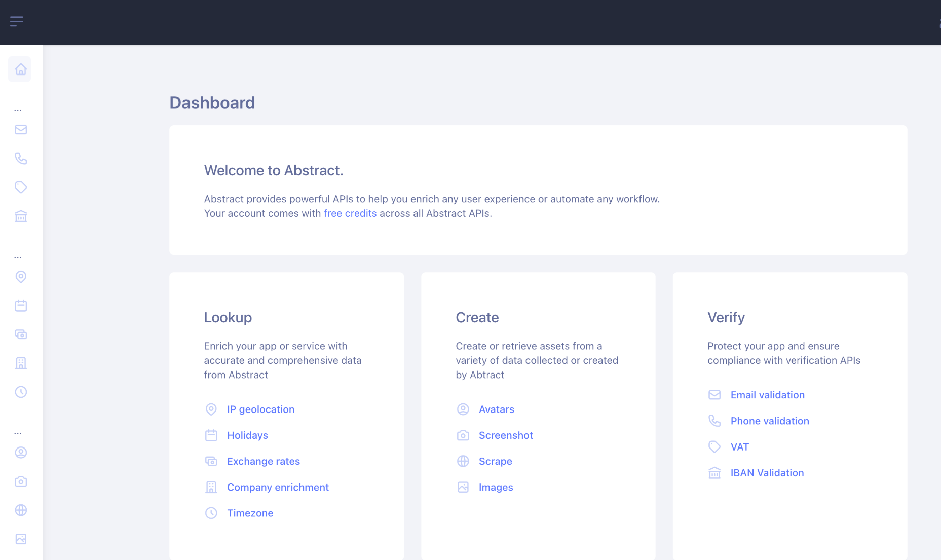The height and width of the screenshot is (560, 941).
Task: Open Company enrichment link
Action: (278, 487)
